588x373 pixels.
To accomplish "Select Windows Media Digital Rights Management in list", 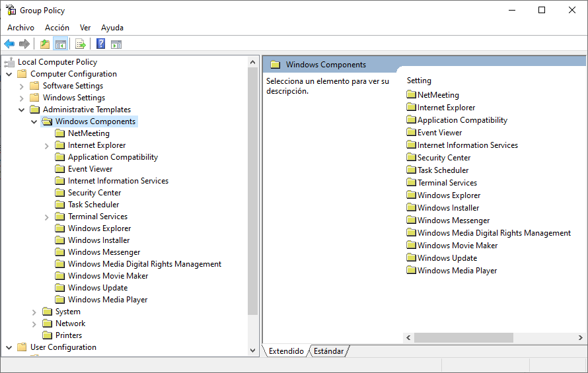I will (x=494, y=233).
